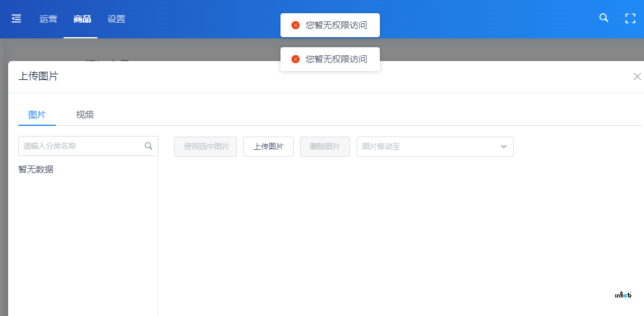Screen dimensions: 644x316
Task: Open the 运营 top menu
Action: [x=48, y=19]
